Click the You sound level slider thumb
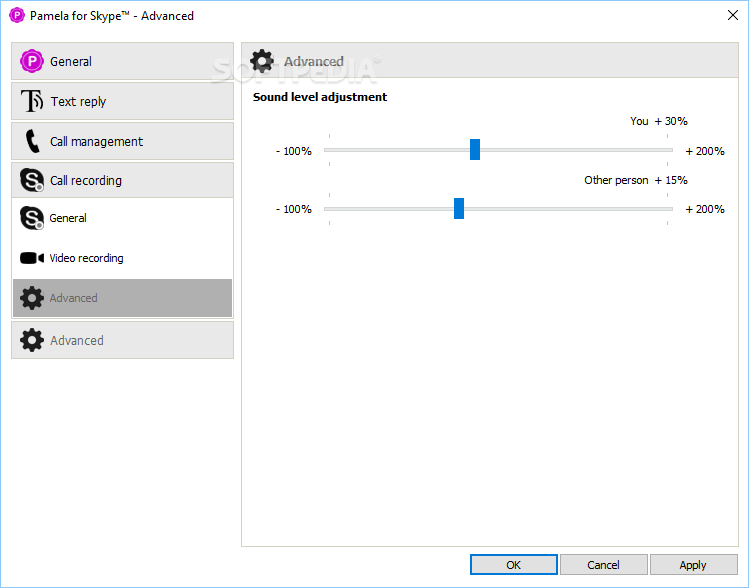This screenshot has width=749, height=588. click(475, 150)
